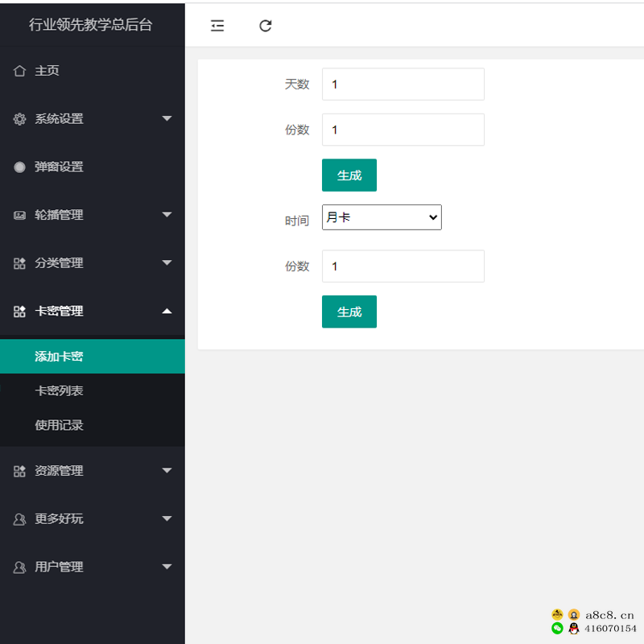Expand the 用户管理 menu arrow

(167, 567)
